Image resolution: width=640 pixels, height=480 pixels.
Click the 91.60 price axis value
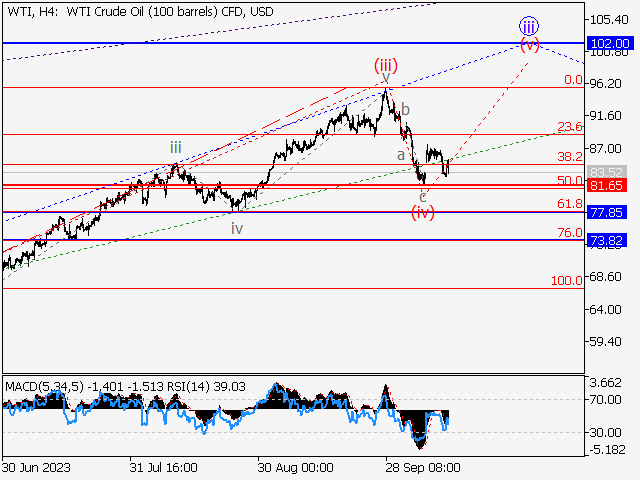point(606,116)
